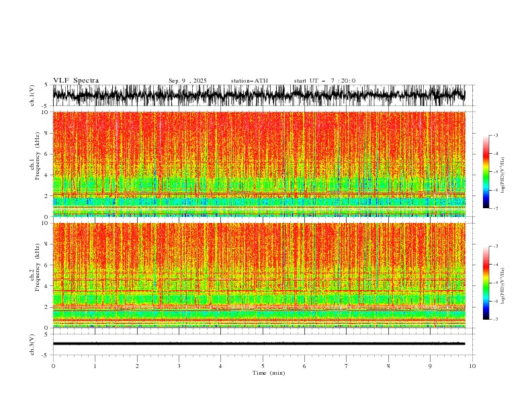Click the ch.1 frequency tick label "8"
532x411 pixels.
pos(46,133)
